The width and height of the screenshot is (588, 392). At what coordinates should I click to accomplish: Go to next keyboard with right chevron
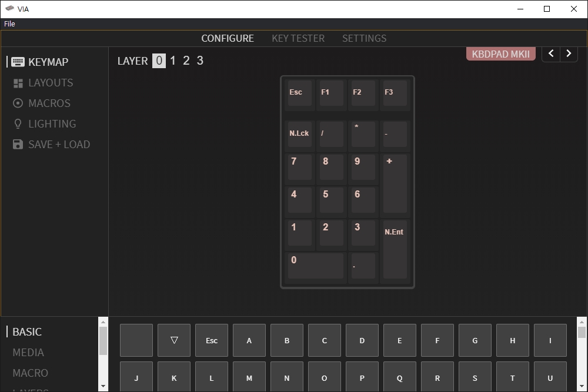pyautogui.click(x=569, y=53)
